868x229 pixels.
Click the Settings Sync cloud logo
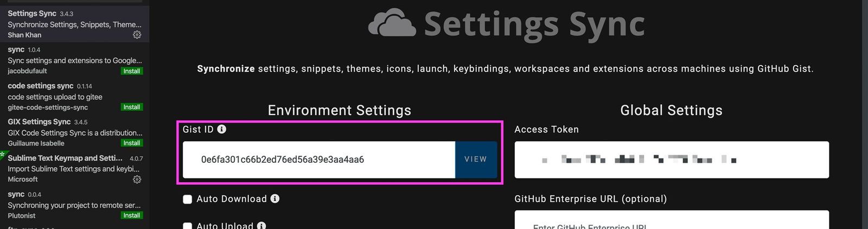coord(392,23)
